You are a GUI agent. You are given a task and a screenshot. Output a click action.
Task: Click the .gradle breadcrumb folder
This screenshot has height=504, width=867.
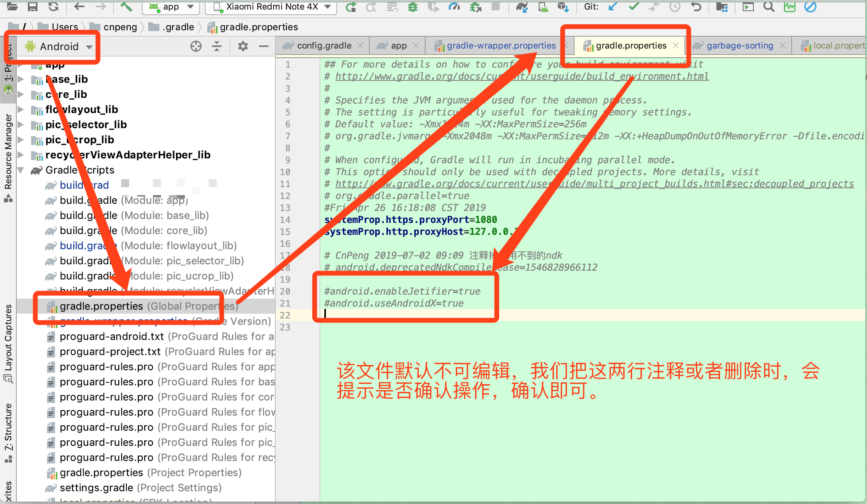click(x=171, y=27)
